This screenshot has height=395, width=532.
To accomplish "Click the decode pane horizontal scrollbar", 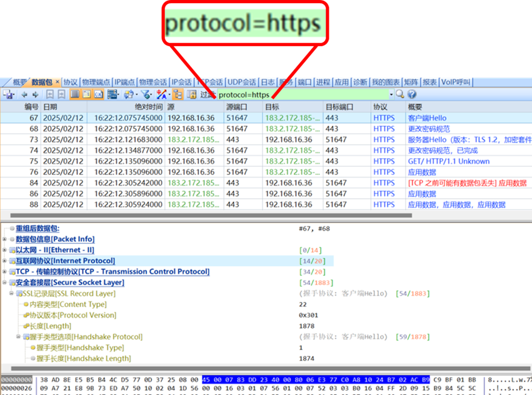I will [270, 368].
